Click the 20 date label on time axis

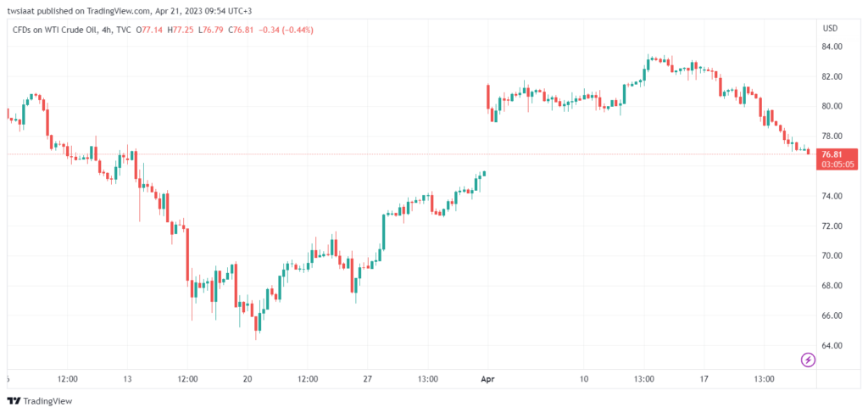247,378
